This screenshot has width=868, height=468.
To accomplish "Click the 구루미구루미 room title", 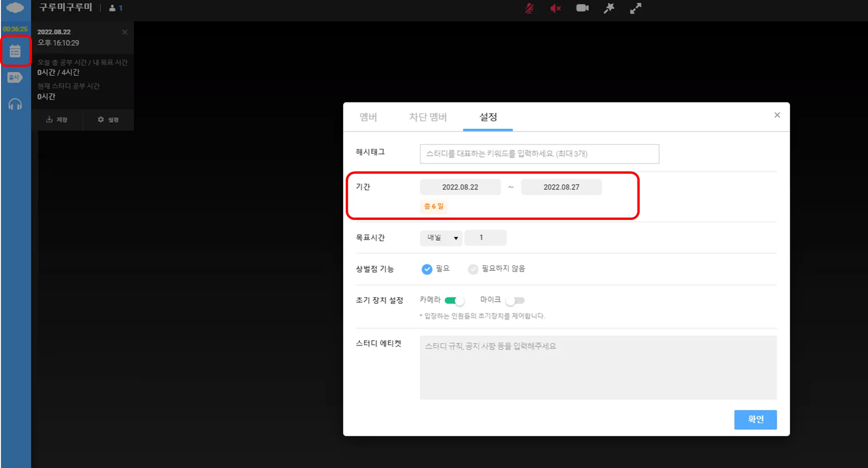I will coord(66,7).
